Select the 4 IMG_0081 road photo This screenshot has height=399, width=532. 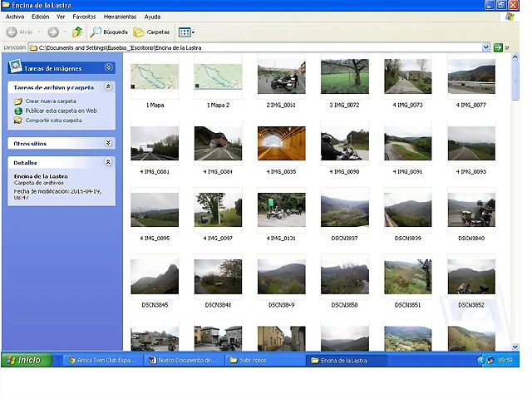click(x=155, y=144)
